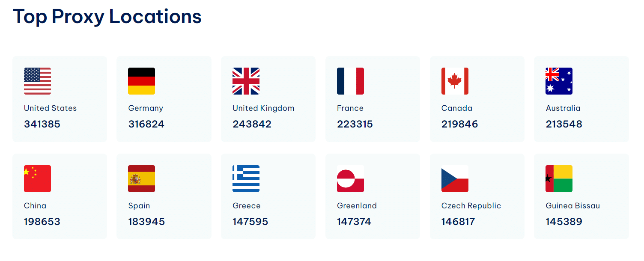The image size is (644, 261).
Task: Click the Czech Republic text link
Action: (x=471, y=206)
